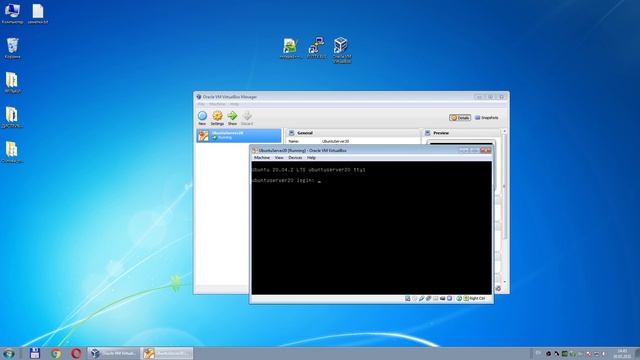This screenshot has width=640, height=360.
Task: Click inside the black VM console screen
Action: [x=371, y=228]
